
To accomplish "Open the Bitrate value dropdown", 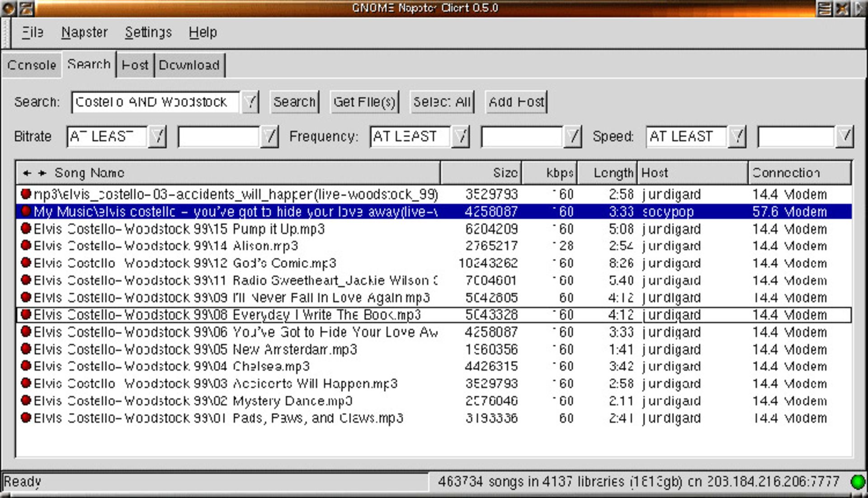I will (x=269, y=136).
